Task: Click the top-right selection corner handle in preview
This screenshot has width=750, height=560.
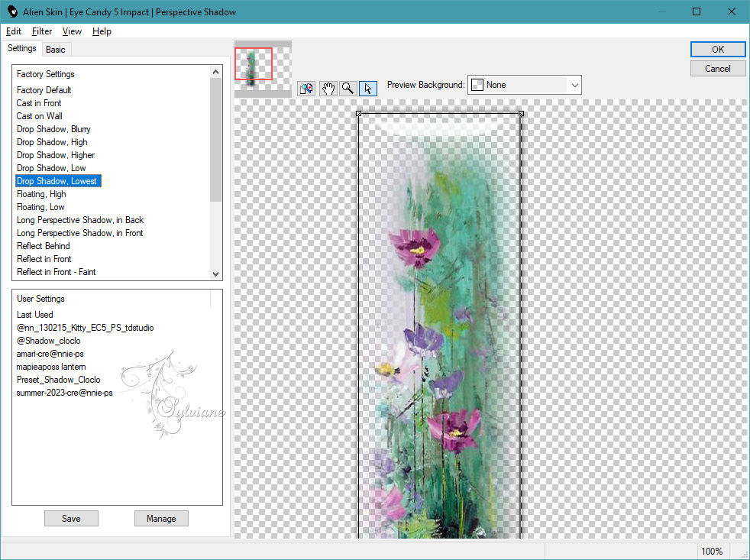Action: [x=521, y=113]
